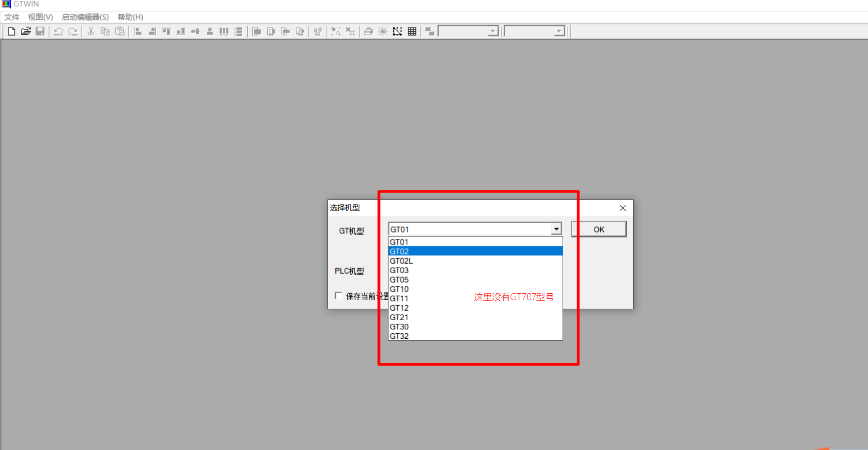Click the New file icon in toolbar
This screenshot has height=450, width=868.
coord(12,32)
